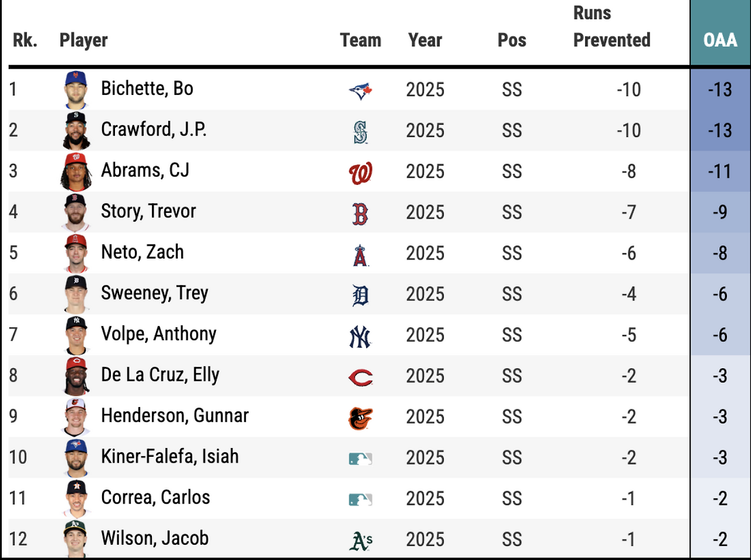Click the Boston Red Sox team logo
This screenshot has height=560, width=751.
point(360,213)
